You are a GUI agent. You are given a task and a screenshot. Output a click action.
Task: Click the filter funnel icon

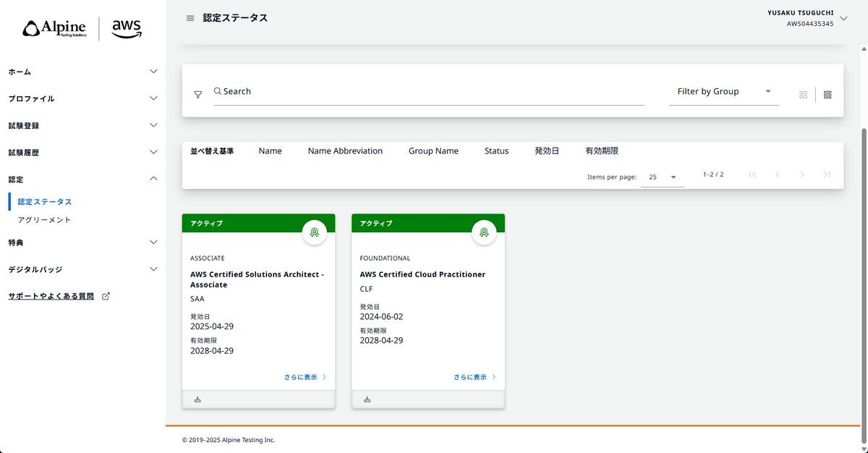point(198,94)
